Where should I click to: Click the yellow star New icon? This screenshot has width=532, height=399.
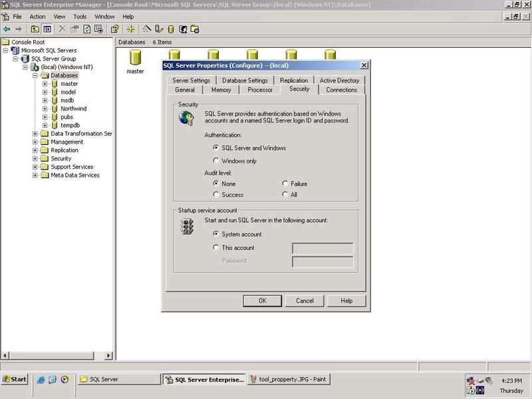[130, 29]
